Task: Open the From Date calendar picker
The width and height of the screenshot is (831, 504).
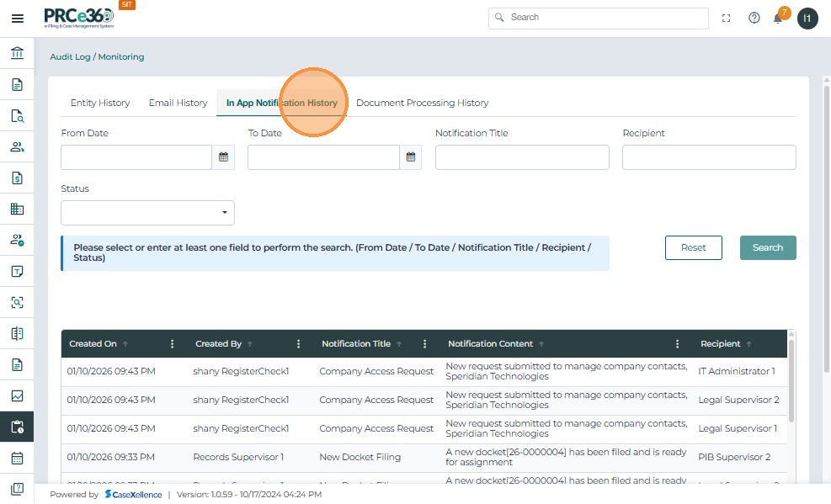Action: point(223,157)
